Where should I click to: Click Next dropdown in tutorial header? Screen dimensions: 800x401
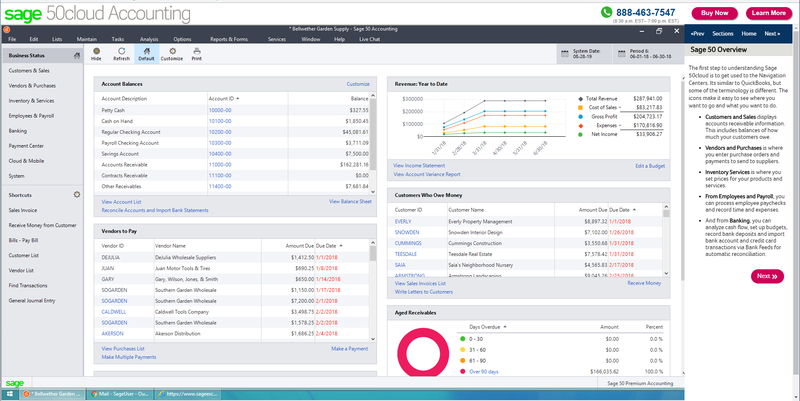pyautogui.click(x=771, y=34)
